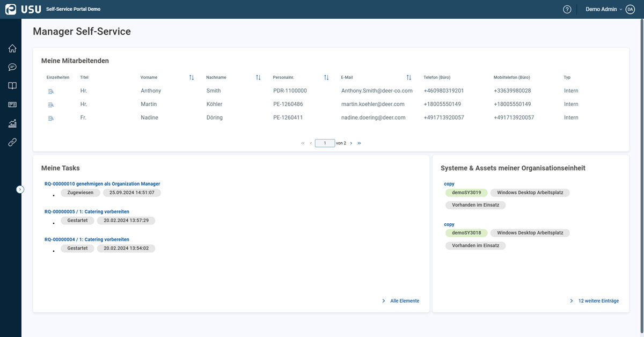Screen dimensions: 644x337
Task: Go to previous employee page
Action: (311, 143)
